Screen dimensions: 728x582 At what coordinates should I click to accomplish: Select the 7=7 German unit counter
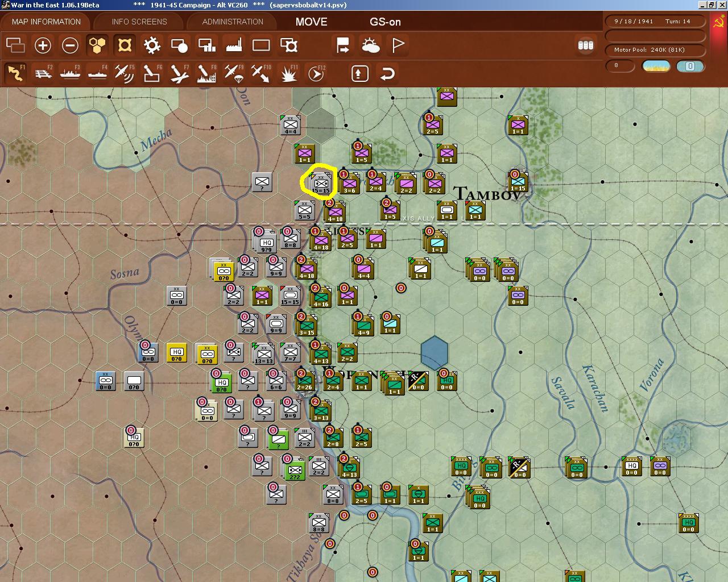[x=290, y=354]
